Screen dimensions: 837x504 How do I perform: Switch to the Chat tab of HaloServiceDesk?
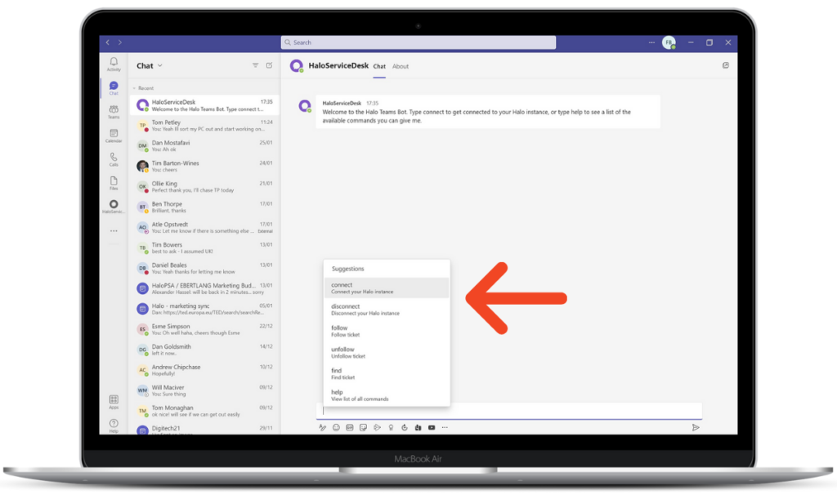tap(379, 66)
